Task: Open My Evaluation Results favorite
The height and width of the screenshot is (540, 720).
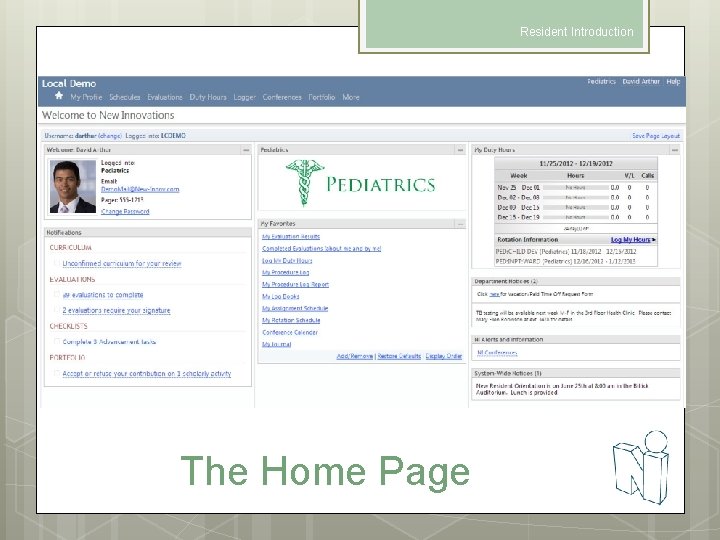Action: pyautogui.click(x=291, y=236)
